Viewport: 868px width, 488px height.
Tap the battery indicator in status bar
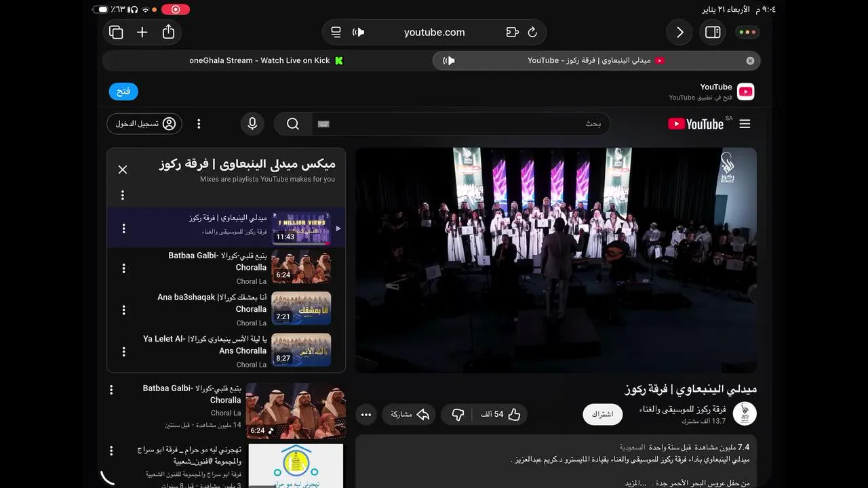[x=100, y=9]
